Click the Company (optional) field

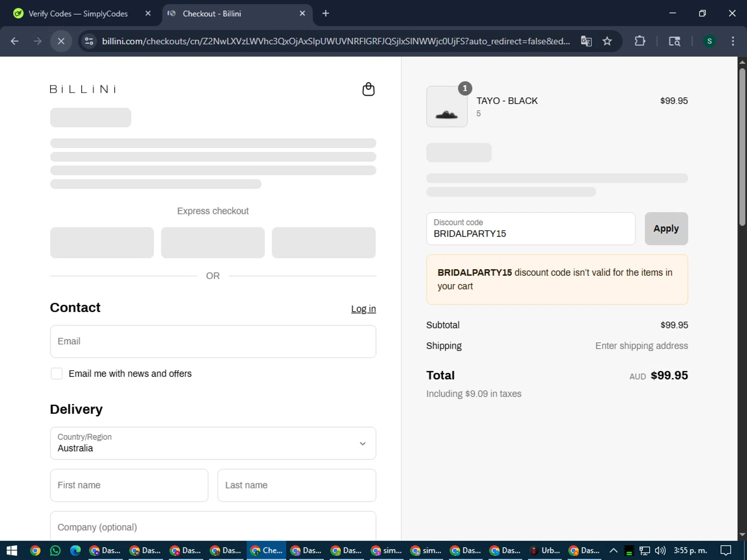[x=213, y=527]
